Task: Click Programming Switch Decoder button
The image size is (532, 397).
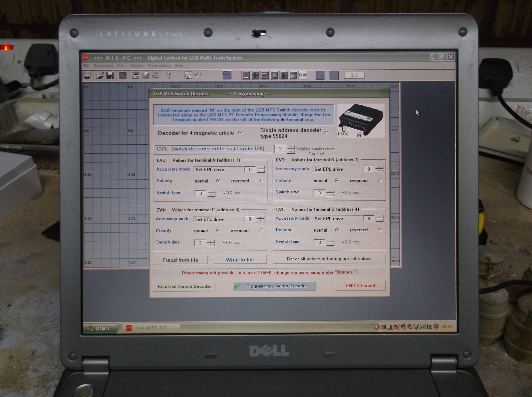Action: 274,286
